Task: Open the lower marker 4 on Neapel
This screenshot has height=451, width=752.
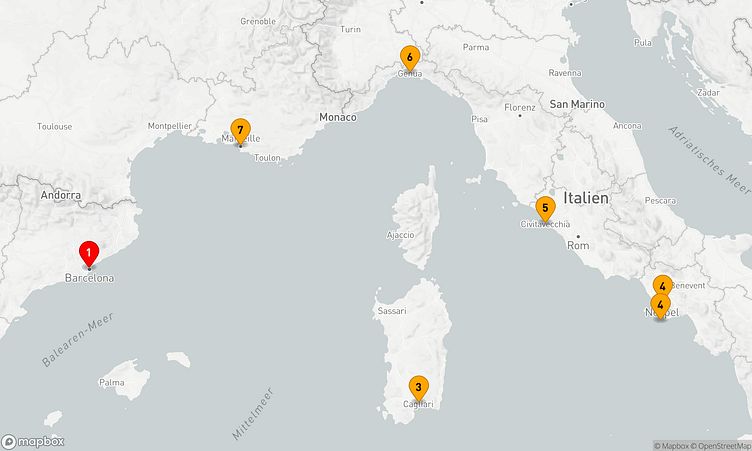Action: click(x=660, y=305)
